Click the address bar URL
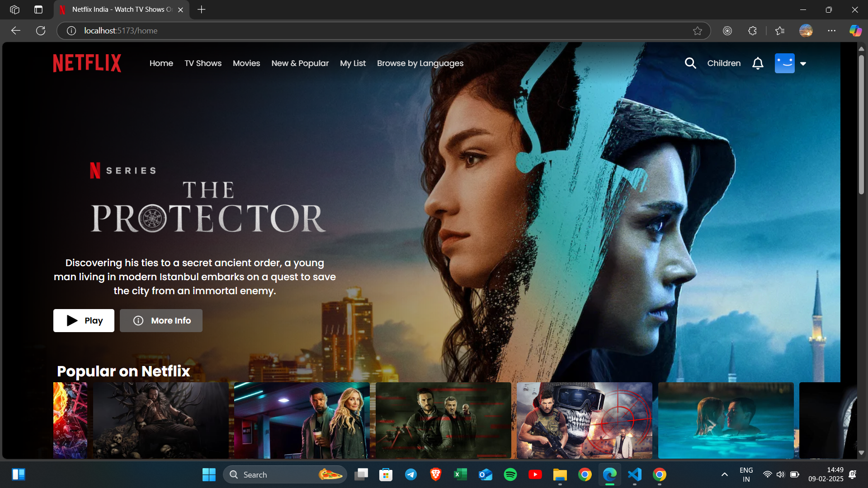The image size is (868, 488). tap(121, 31)
